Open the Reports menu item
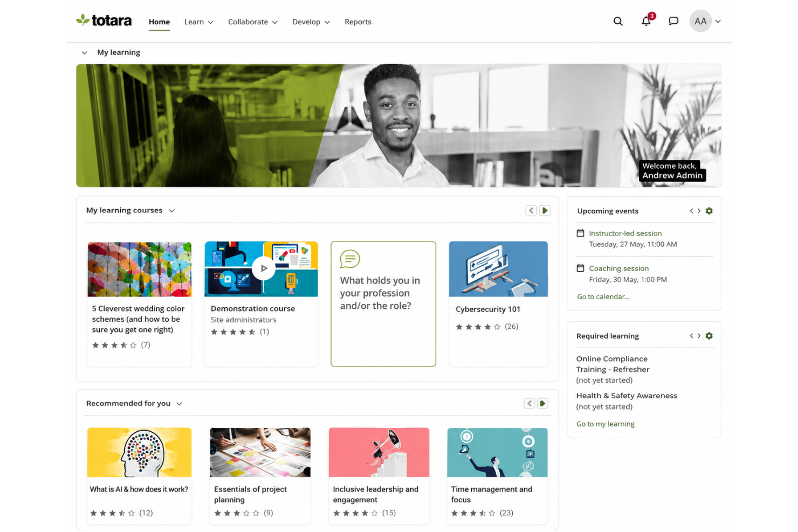Viewport: 798px width, 532px height. 358,22
